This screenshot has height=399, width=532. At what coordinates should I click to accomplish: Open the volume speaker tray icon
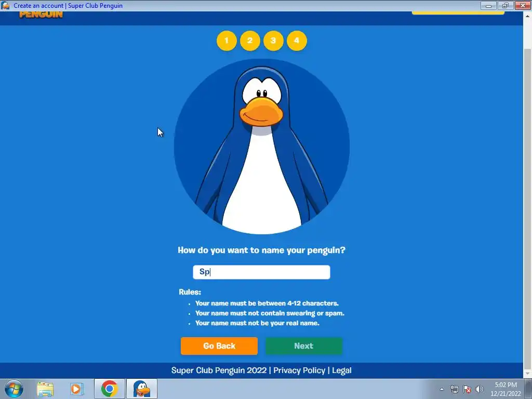coord(480,389)
